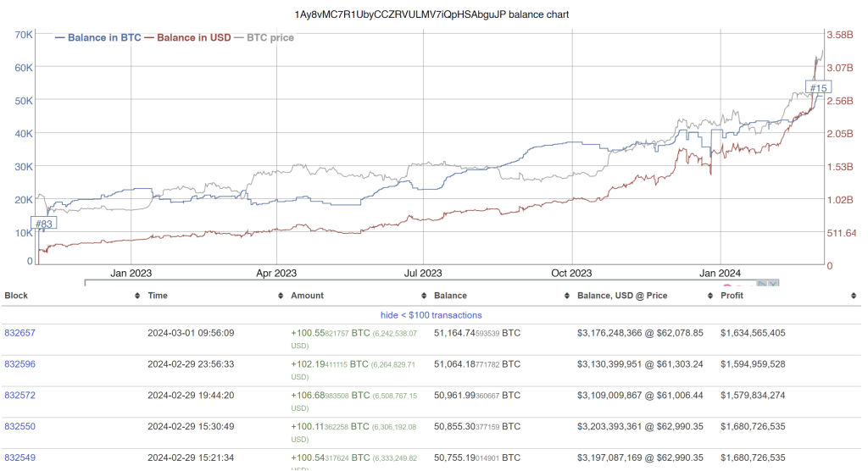Click balance 50,855.30377159 BTC
Screen dimensions: 868x471
tap(477, 427)
